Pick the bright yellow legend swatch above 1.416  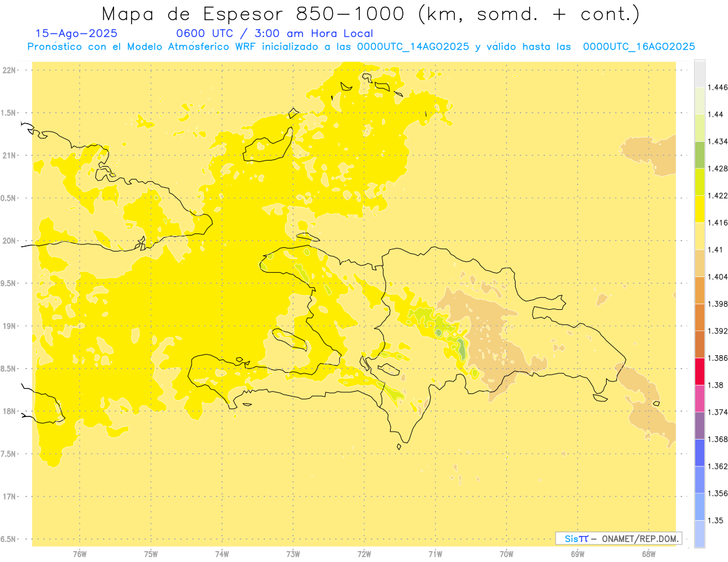coord(699,209)
